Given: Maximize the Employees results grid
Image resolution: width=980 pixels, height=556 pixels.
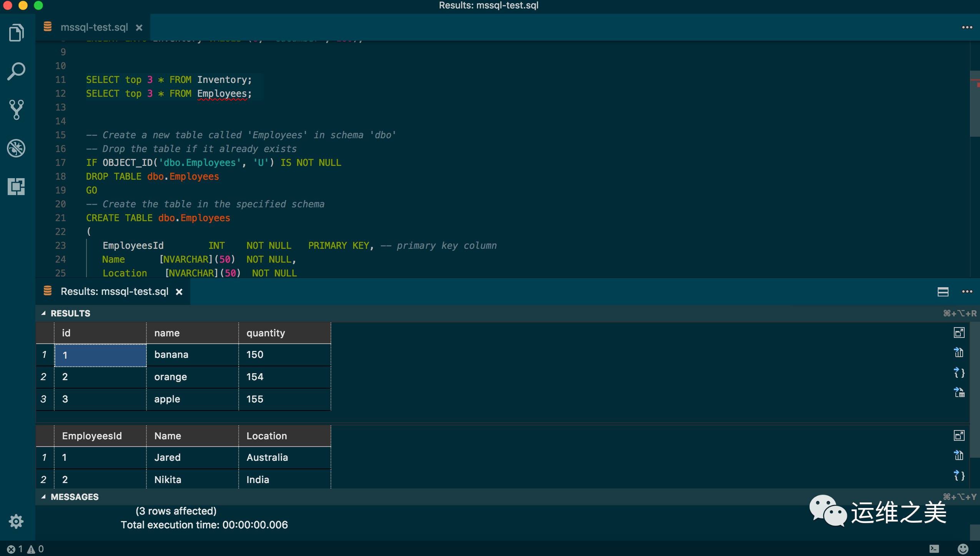Looking at the screenshot, I should click(959, 435).
